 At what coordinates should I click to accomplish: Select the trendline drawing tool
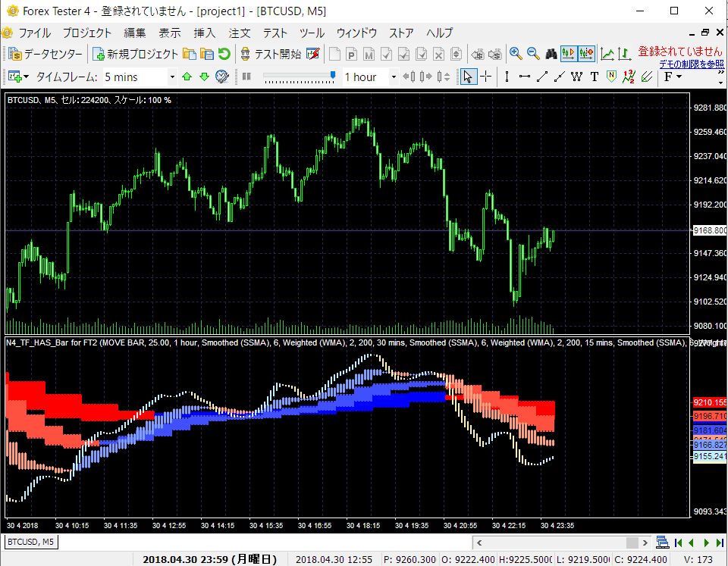pyautogui.click(x=541, y=77)
